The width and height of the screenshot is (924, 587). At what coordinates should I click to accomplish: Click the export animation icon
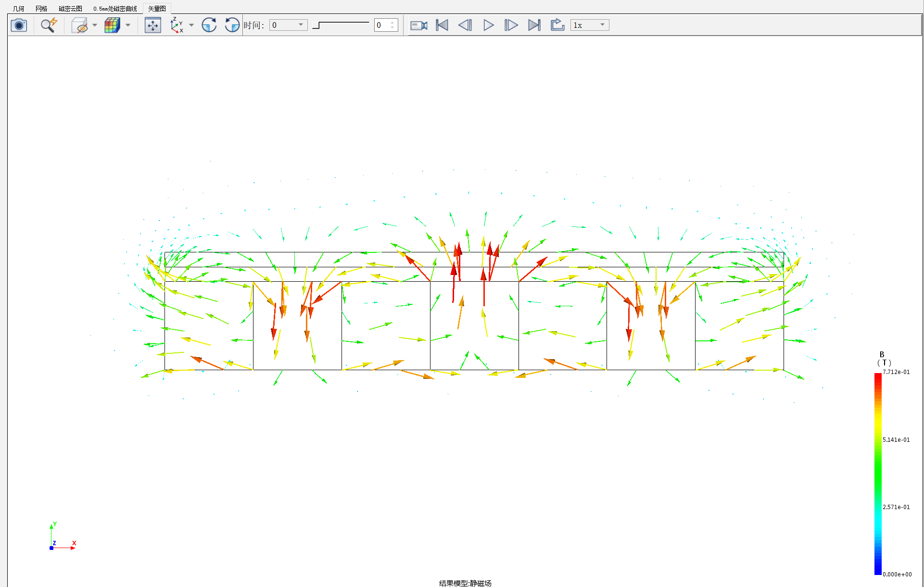(x=557, y=25)
